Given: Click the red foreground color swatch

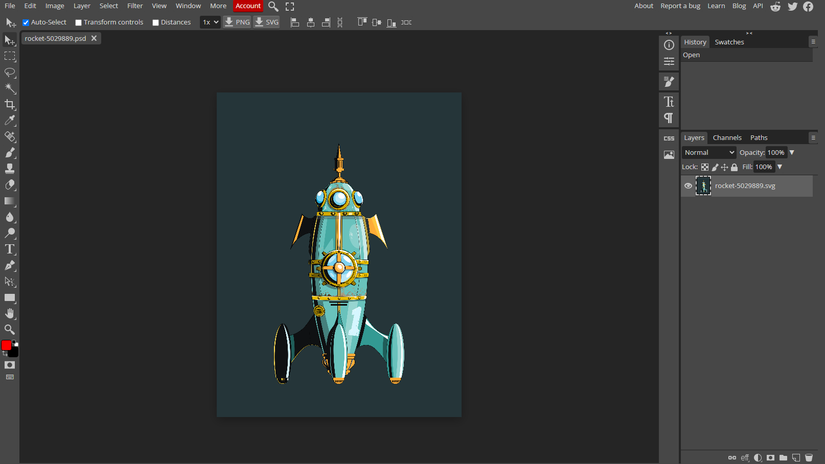Looking at the screenshot, I should click(x=6, y=345).
